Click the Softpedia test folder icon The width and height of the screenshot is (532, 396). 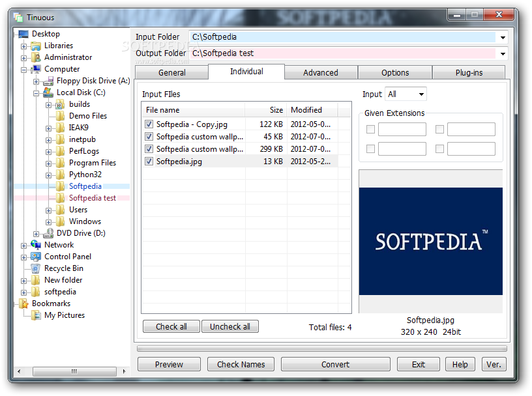[61, 198]
